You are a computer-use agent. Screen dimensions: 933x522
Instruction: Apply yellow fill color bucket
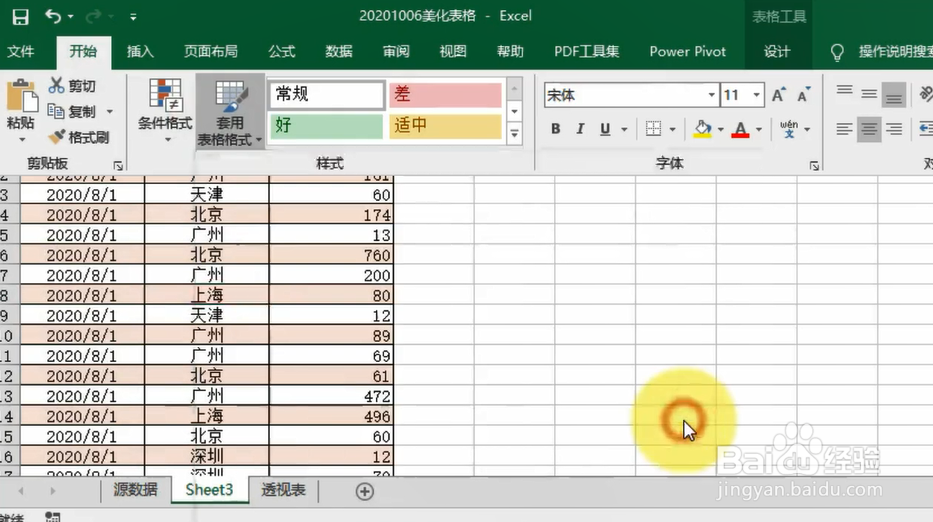703,129
